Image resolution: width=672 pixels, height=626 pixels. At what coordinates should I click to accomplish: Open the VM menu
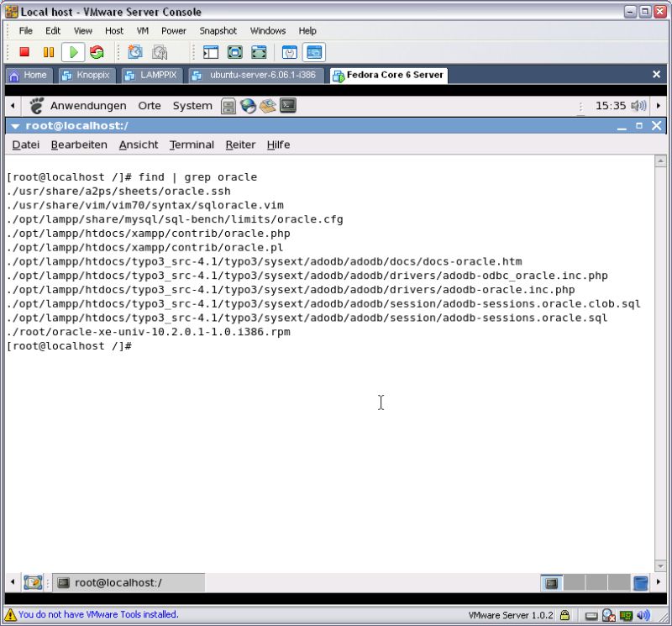click(142, 31)
